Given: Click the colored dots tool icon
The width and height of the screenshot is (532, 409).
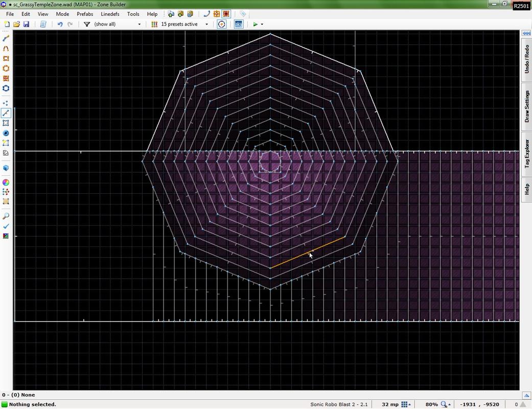Looking at the screenshot, I should pyautogui.click(x=6, y=192).
